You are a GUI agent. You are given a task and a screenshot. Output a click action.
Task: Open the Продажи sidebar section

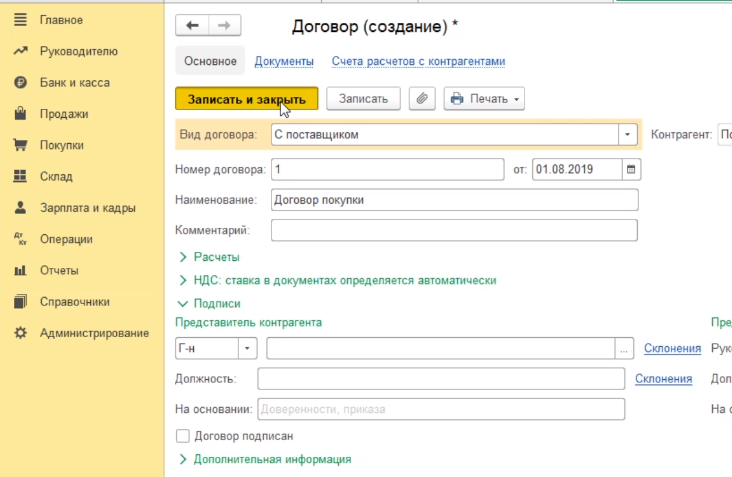64,114
